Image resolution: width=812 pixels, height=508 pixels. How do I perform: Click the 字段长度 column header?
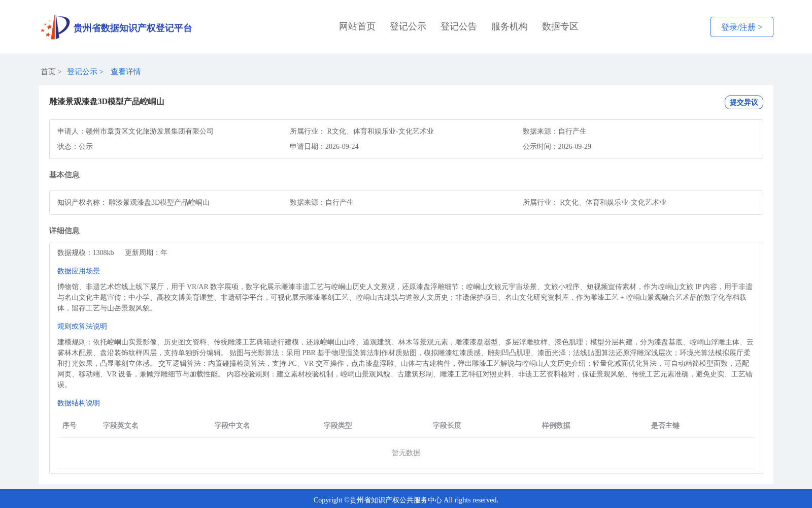[447, 425]
